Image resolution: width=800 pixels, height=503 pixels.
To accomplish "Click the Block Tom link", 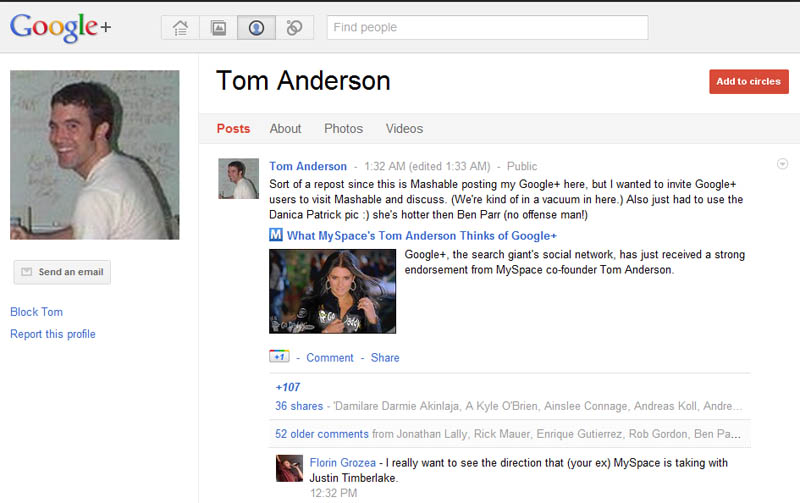I will [x=36, y=312].
